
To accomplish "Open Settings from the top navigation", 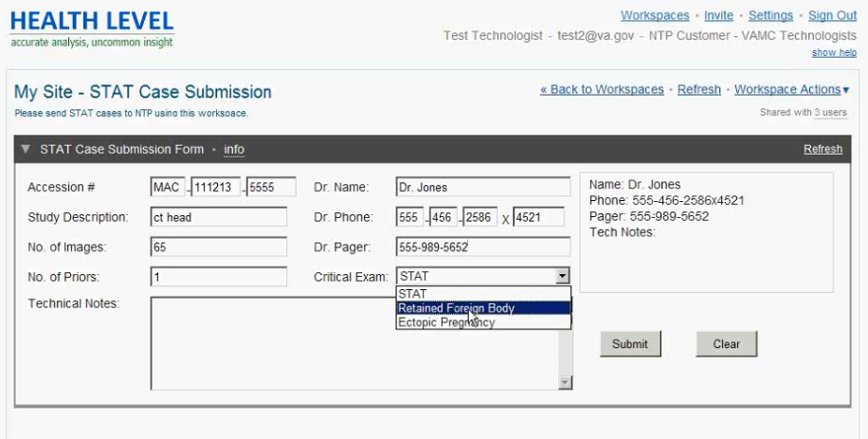I will (770, 15).
